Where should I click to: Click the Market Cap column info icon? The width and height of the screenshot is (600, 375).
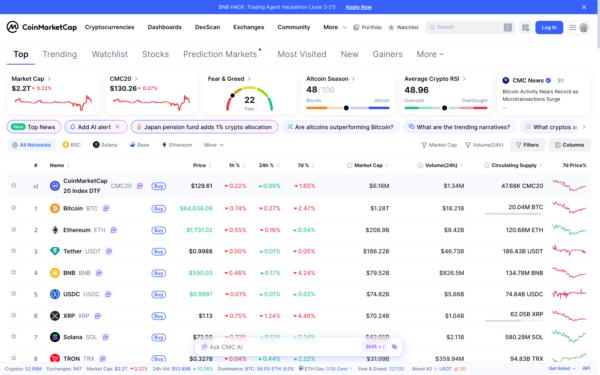349,165
